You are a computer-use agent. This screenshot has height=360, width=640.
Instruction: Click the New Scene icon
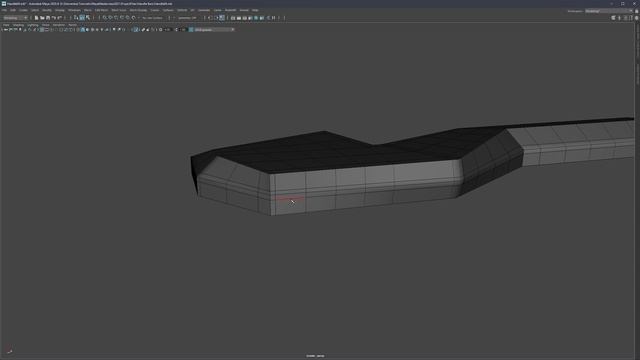[36, 18]
